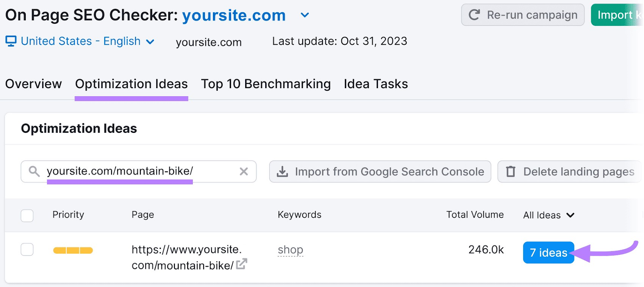Viewport: 644px width, 287px height.
Task: Switch to the Overview tab
Action: click(33, 84)
